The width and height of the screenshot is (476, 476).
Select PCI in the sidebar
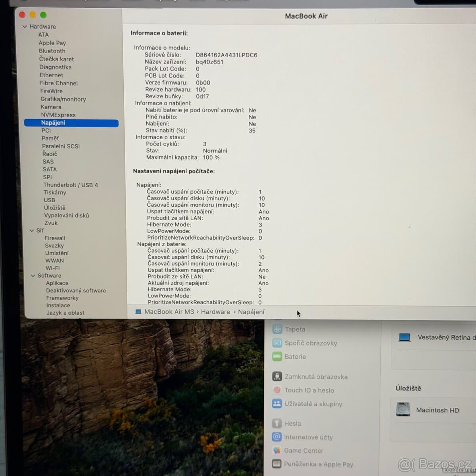[46, 131]
